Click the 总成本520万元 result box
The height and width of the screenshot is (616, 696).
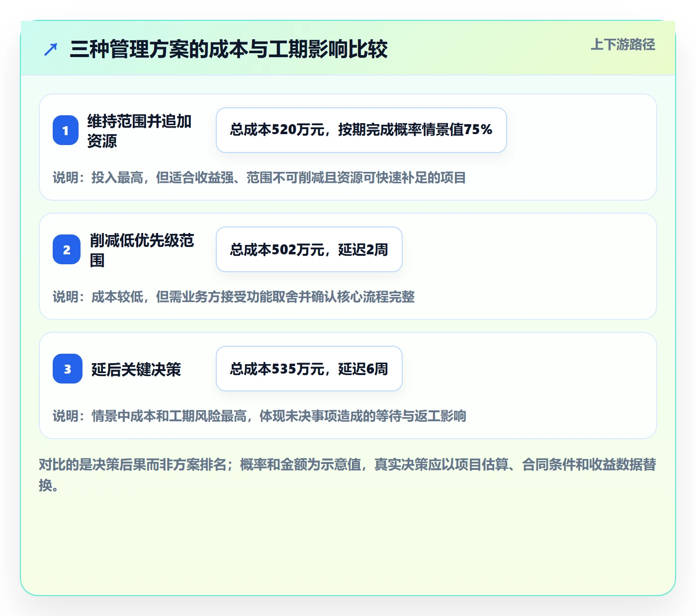pos(361,130)
